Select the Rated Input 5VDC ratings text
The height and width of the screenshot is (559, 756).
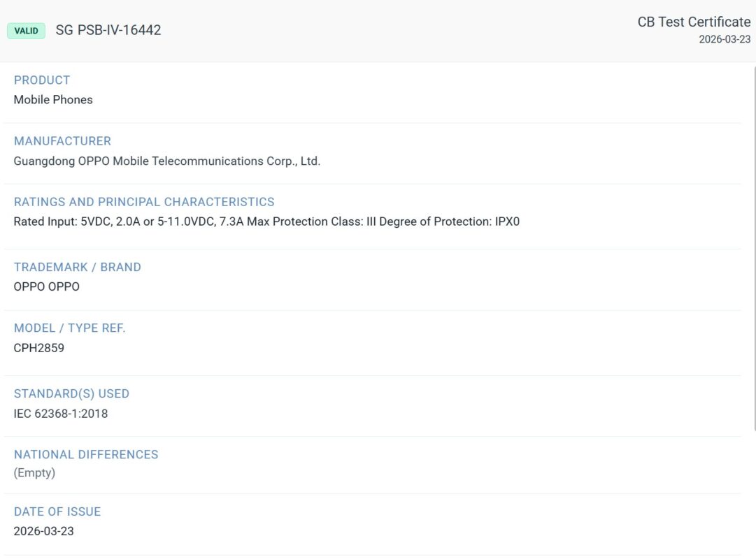pos(266,222)
